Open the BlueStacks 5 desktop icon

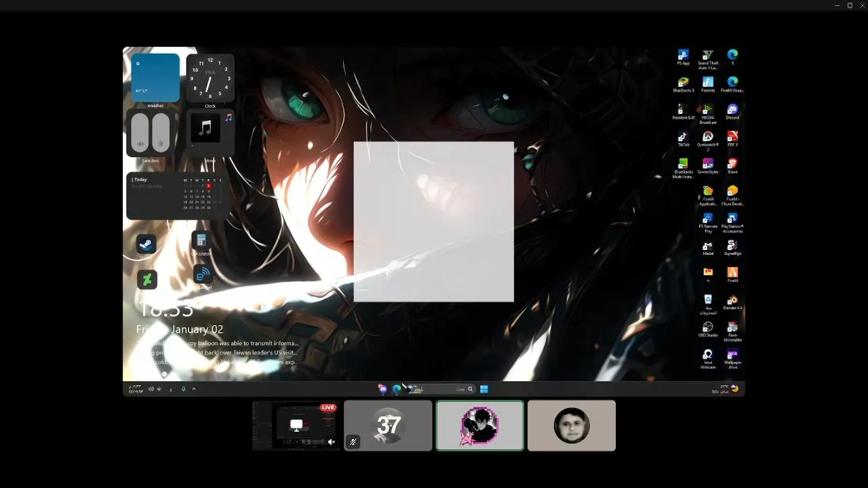pos(683,85)
